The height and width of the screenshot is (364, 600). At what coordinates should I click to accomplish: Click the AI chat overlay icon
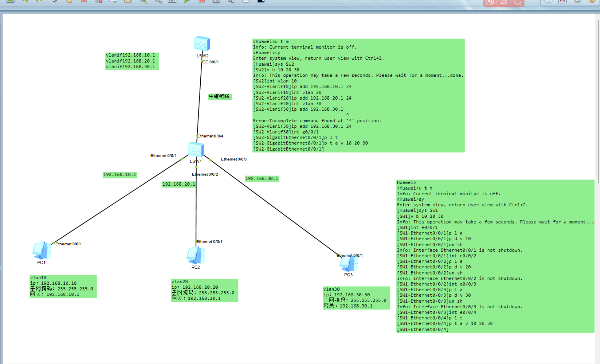coord(490,2)
